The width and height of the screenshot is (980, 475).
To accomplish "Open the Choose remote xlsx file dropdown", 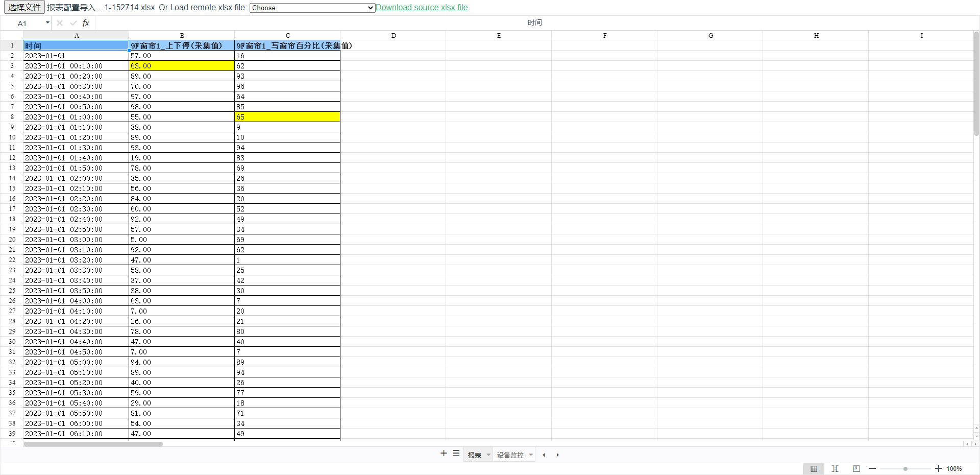I will (x=312, y=8).
